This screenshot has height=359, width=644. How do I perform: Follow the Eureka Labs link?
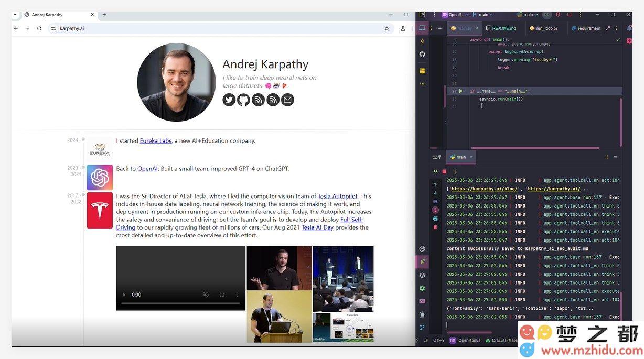(156, 140)
